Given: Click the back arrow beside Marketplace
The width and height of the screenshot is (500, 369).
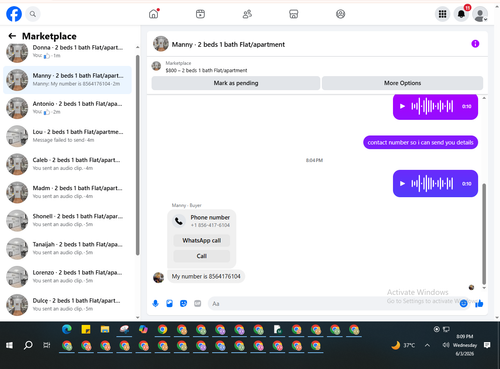Looking at the screenshot, I should click(x=12, y=36).
